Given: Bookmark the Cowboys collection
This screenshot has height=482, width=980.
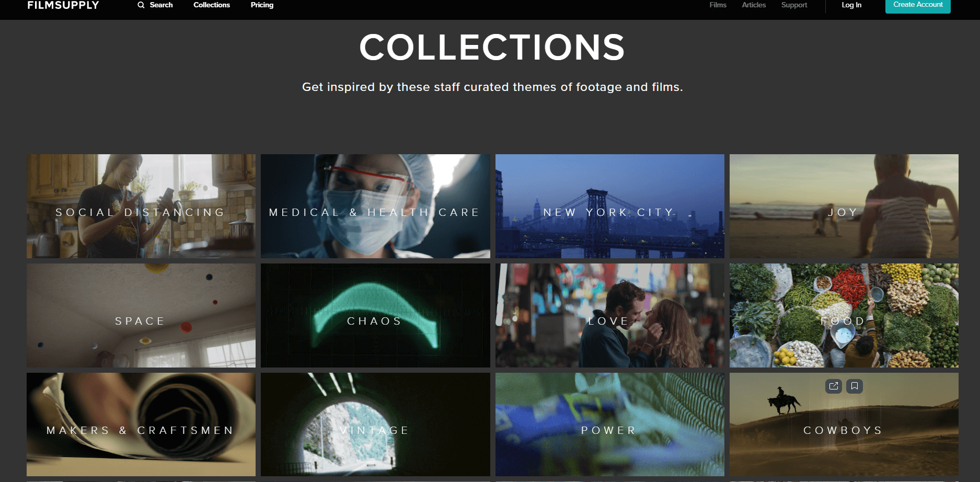Looking at the screenshot, I should [855, 387].
